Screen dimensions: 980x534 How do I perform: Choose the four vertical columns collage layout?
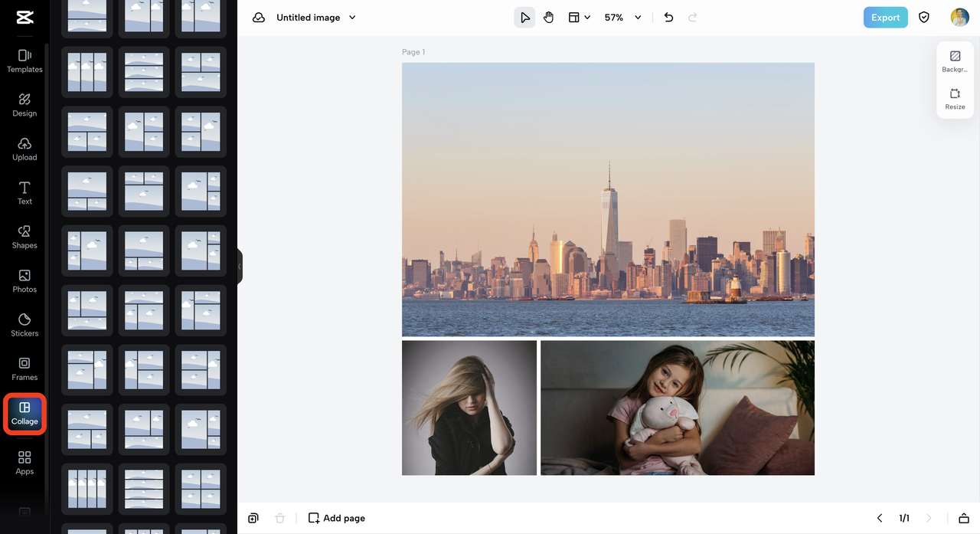pyautogui.click(x=87, y=489)
